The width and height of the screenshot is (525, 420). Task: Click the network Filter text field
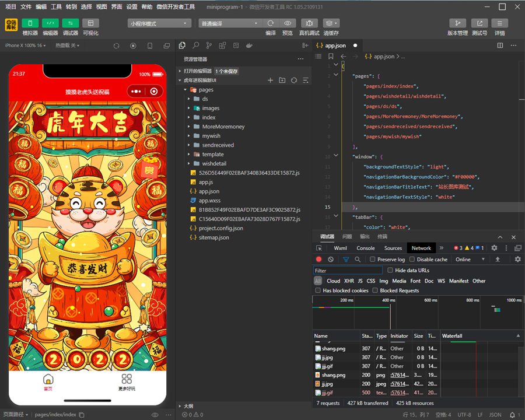point(348,271)
